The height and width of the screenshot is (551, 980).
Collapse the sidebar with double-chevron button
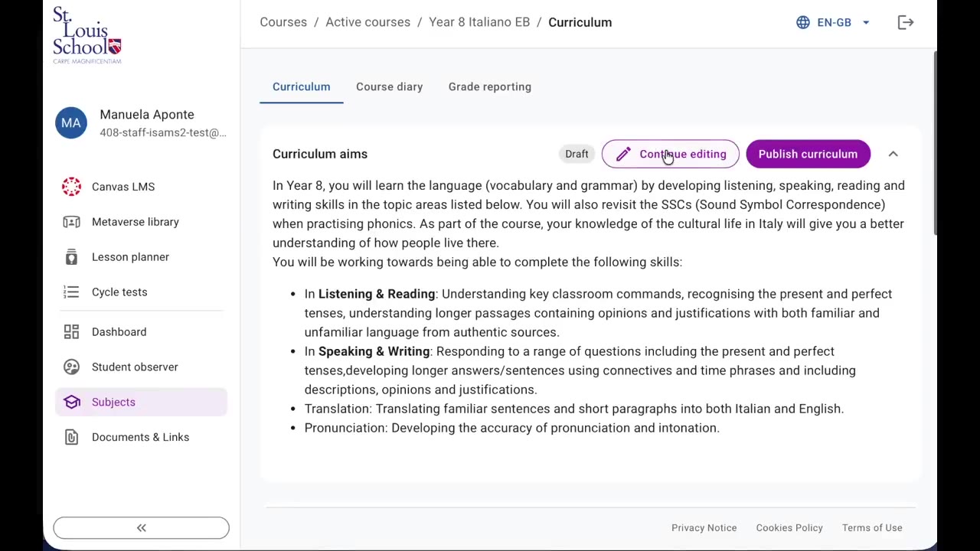(x=141, y=528)
